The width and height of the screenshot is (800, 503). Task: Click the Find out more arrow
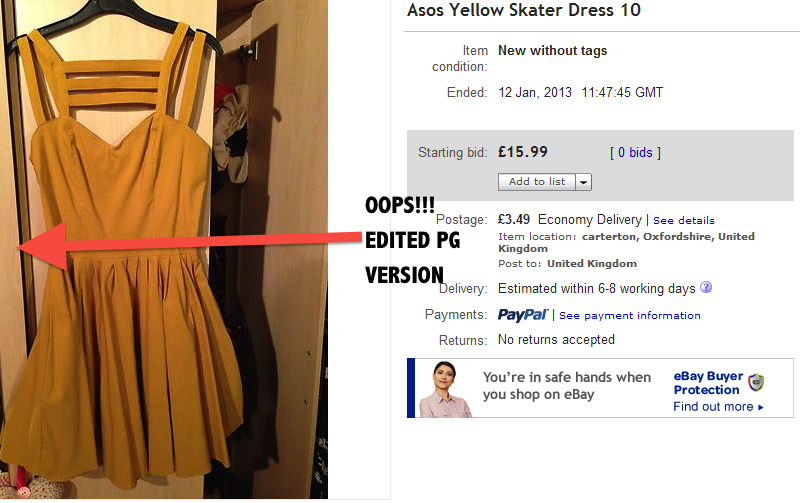[x=761, y=407]
